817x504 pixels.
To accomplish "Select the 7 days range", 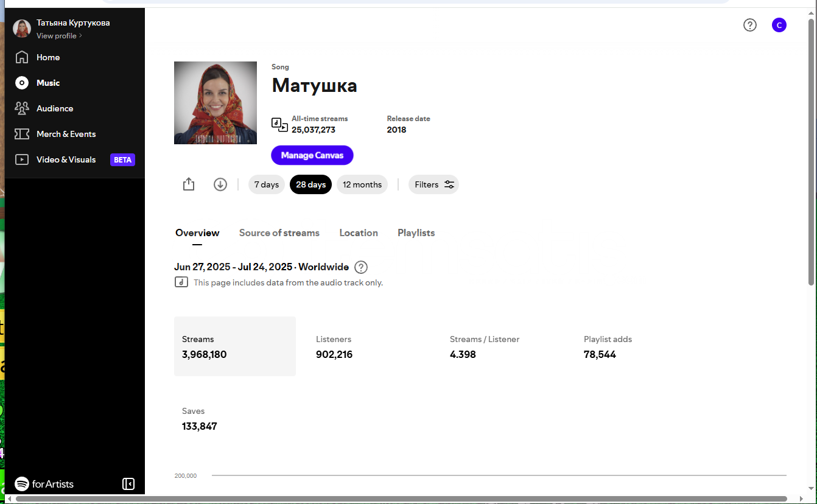I will (x=267, y=184).
